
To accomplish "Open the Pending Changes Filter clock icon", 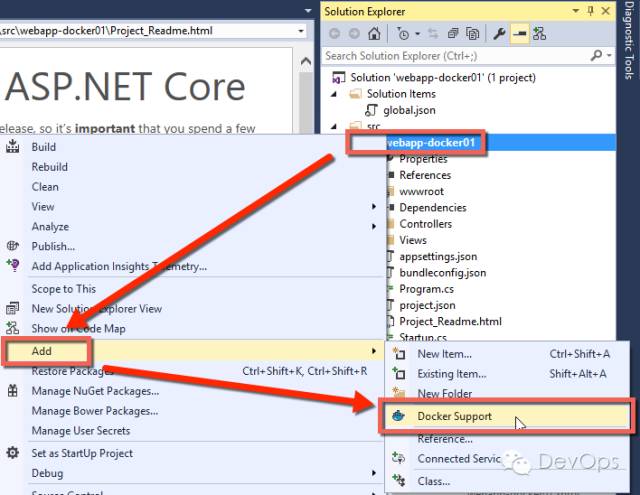I will tap(403, 34).
